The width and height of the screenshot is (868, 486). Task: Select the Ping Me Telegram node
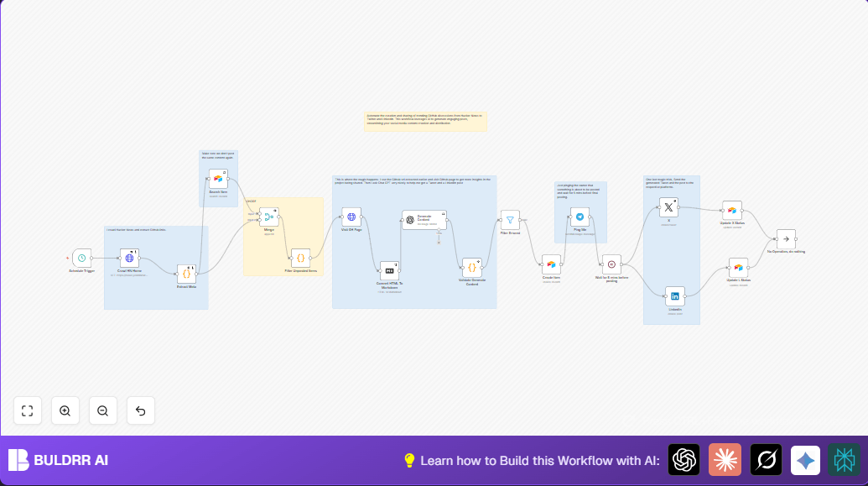[x=580, y=217]
